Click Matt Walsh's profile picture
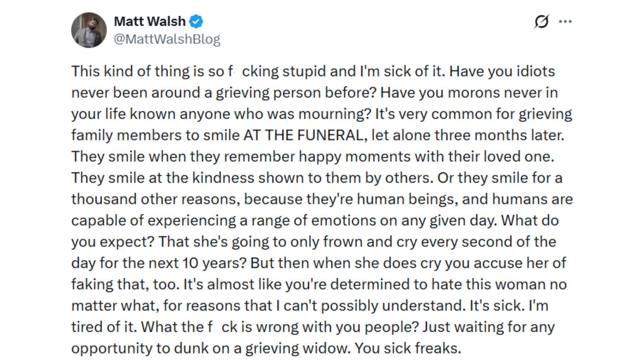This screenshot has width=644, height=362. [x=89, y=28]
